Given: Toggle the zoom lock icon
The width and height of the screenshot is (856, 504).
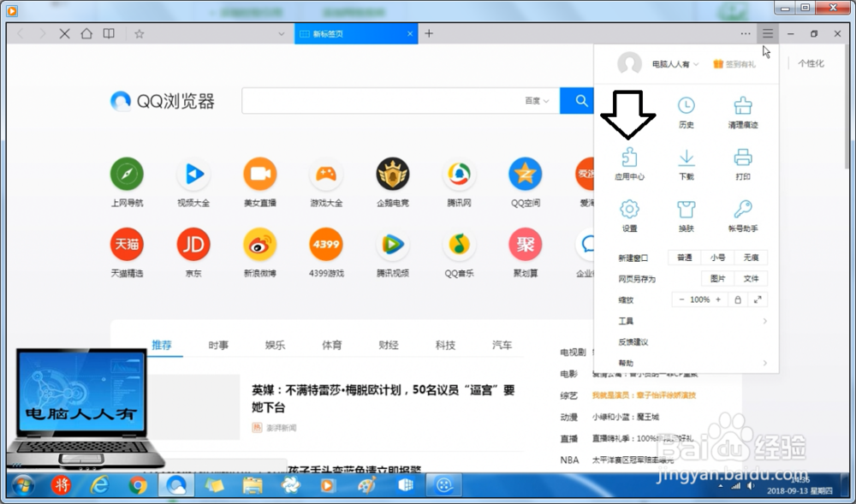Looking at the screenshot, I should (x=738, y=299).
